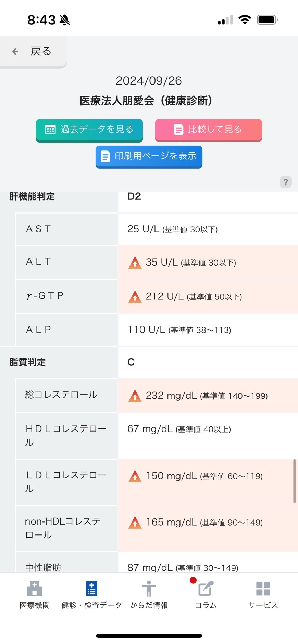Screen dimensions: 298x644
Task: Tap the non-HDLコレステロール row label
Action: (63, 528)
